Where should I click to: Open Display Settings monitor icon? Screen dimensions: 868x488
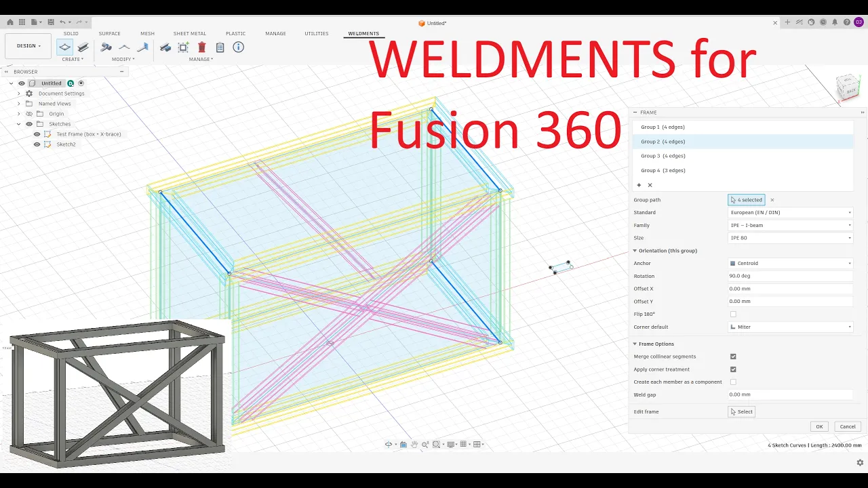tap(451, 445)
